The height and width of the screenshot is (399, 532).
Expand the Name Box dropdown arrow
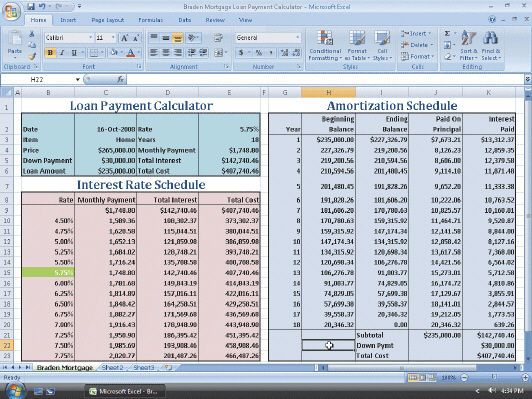click(78, 79)
